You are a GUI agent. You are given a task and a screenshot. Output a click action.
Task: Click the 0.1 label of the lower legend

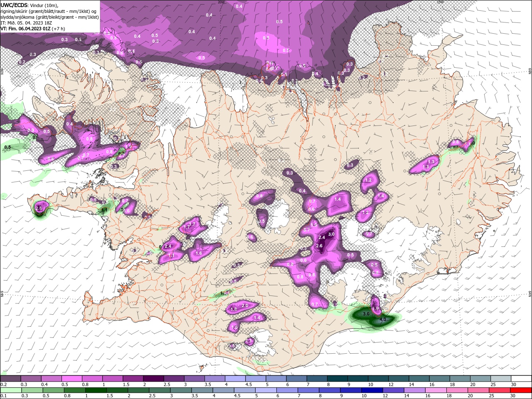4,396
